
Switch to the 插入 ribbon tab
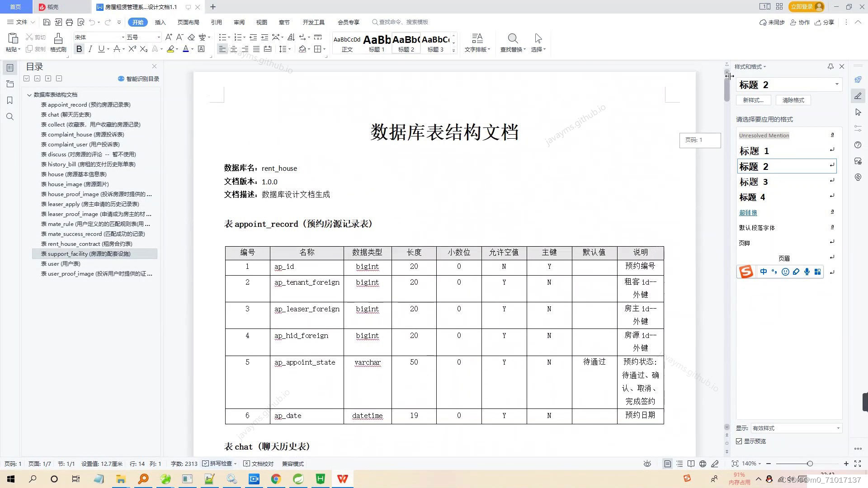160,22
